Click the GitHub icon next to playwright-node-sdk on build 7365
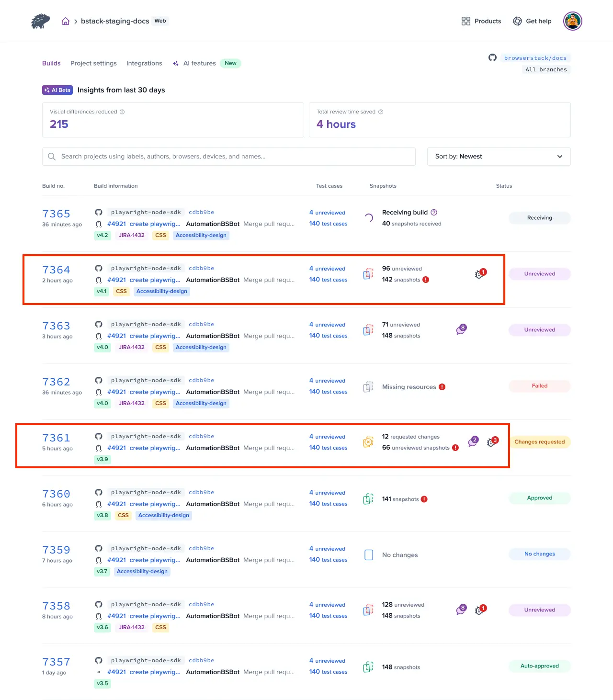Viewport: 613px width, 700px height. 99,212
